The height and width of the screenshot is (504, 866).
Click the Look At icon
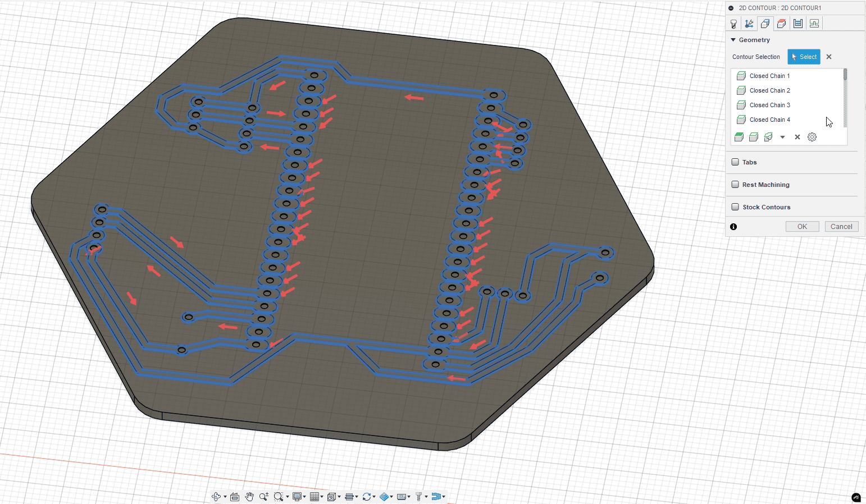[235, 497]
